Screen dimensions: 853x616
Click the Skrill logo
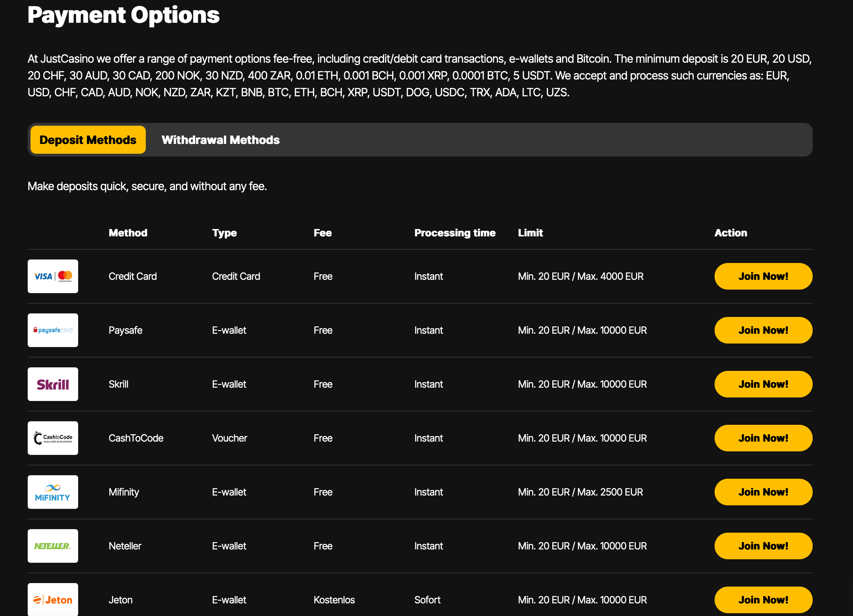pos(53,384)
